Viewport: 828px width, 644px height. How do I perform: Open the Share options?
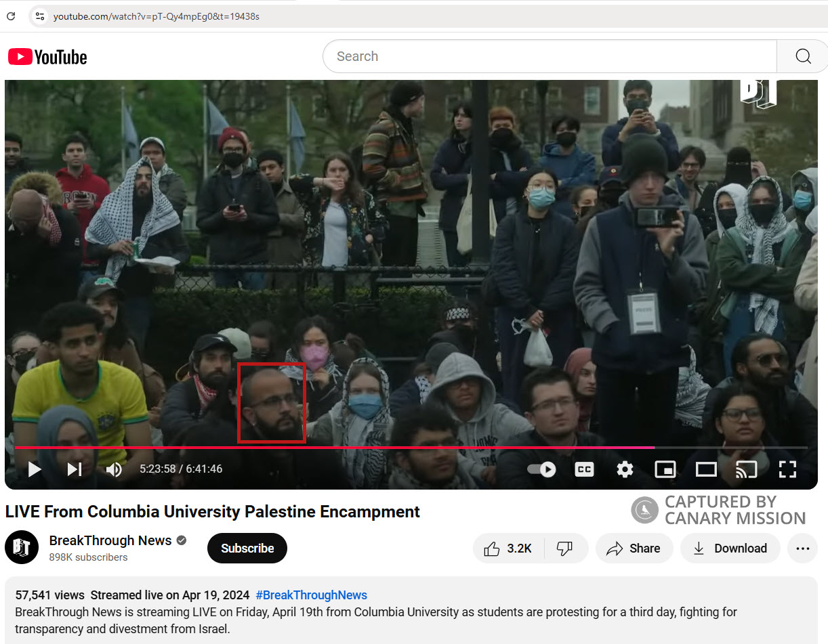[x=634, y=548]
